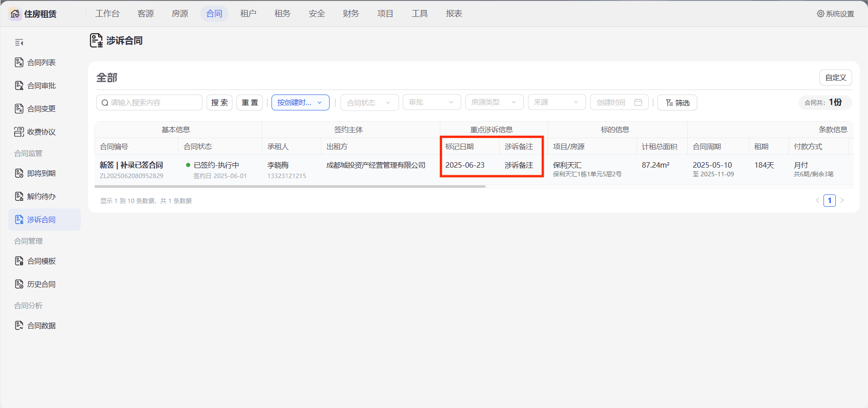The height and width of the screenshot is (408, 868).
Task: Click the 筛选 button
Action: pyautogui.click(x=677, y=103)
